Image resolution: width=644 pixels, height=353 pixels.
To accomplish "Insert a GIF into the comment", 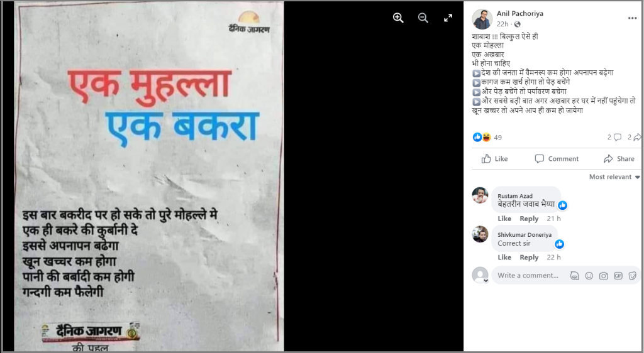I will [x=618, y=276].
